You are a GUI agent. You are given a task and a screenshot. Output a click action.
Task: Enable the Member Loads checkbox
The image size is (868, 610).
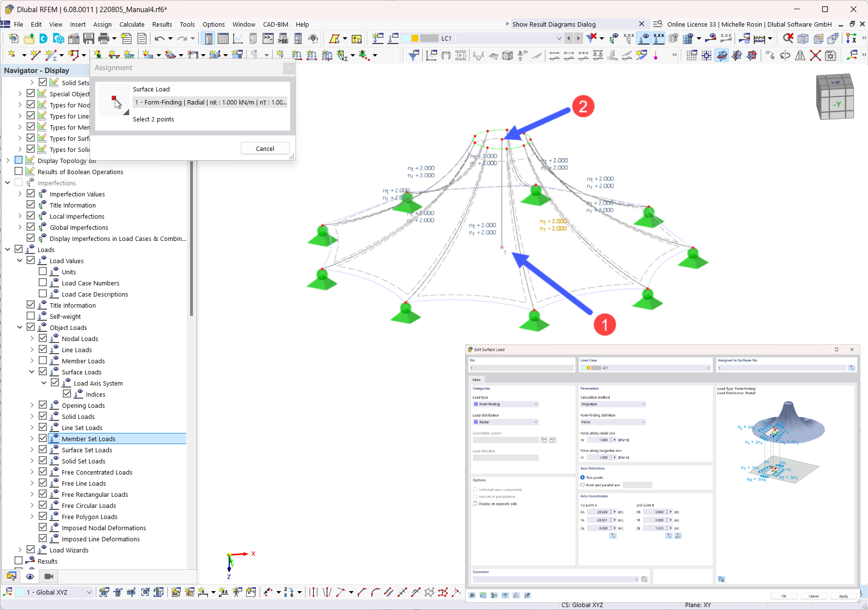click(x=43, y=361)
